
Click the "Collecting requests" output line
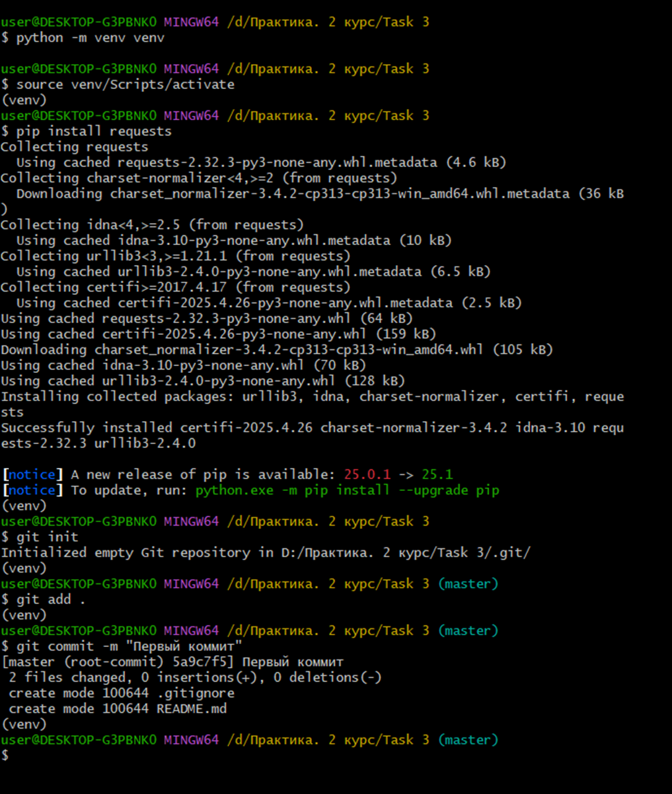[x=75, y=147]
